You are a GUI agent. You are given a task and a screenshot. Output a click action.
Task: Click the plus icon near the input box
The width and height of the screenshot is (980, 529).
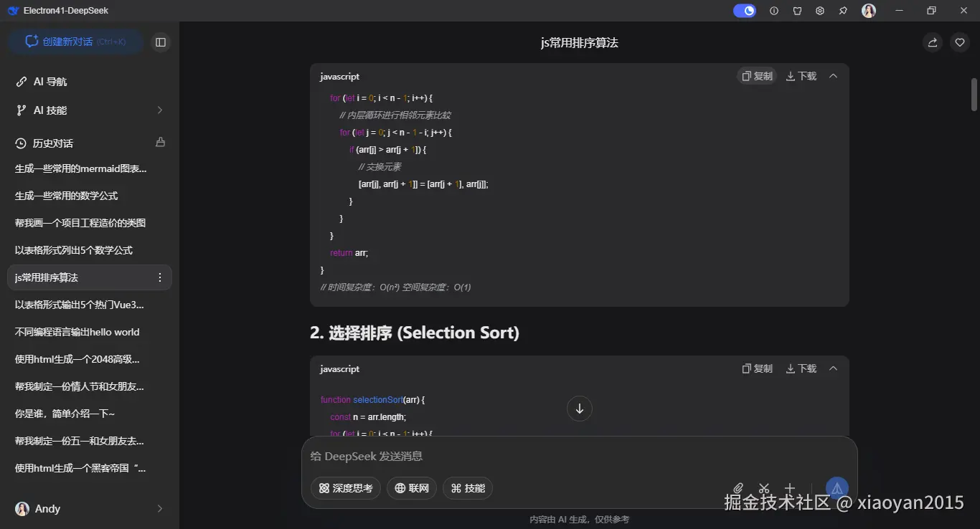pyautogui.click(x=789, y=487)
